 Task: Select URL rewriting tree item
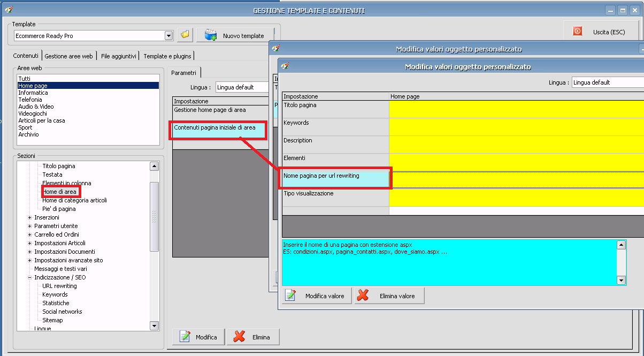59,286
